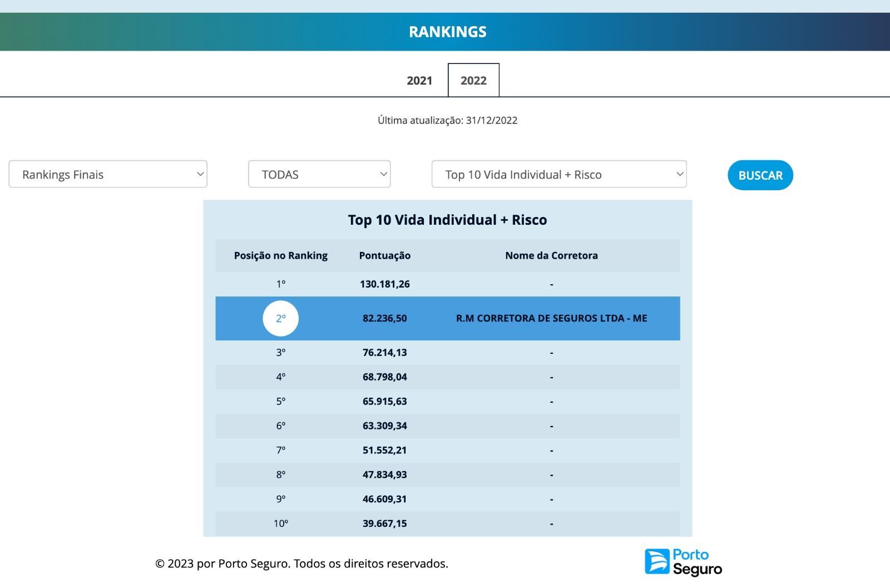Click the 5º ranking position
Viewport: 890px width, 588px height.
[281, 402]
